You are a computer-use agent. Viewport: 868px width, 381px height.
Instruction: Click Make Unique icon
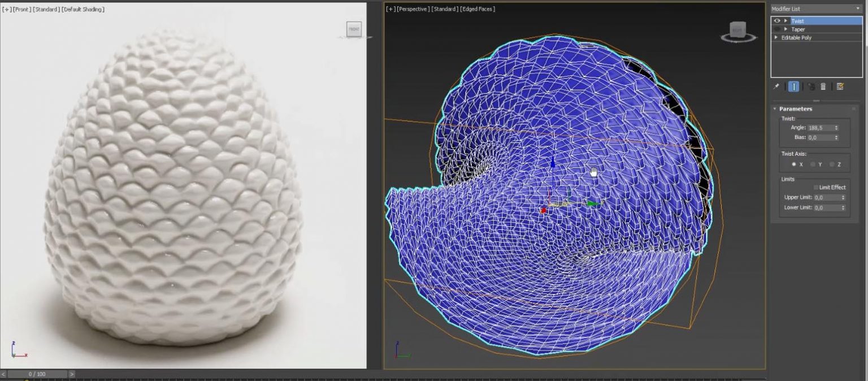coord(811,86)
